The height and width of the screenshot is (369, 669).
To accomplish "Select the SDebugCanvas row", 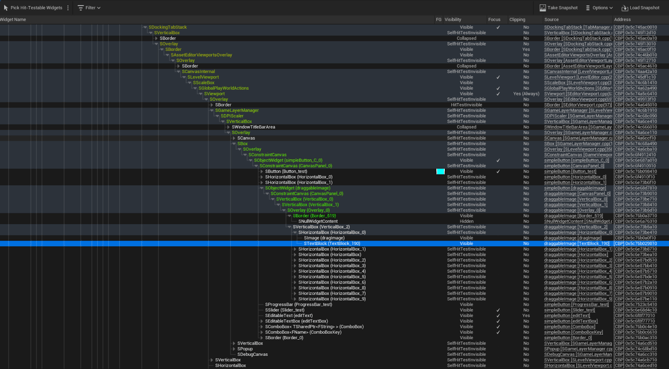I will (x=334, y=354).
